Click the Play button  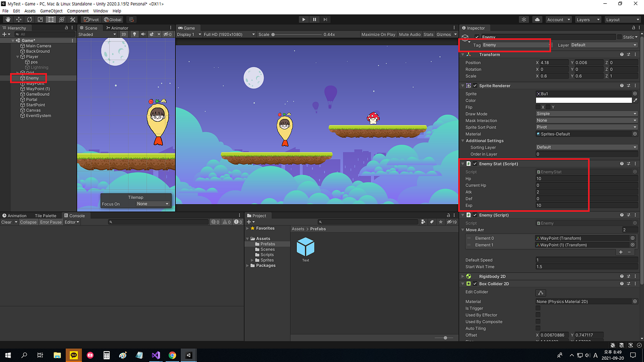304,19
